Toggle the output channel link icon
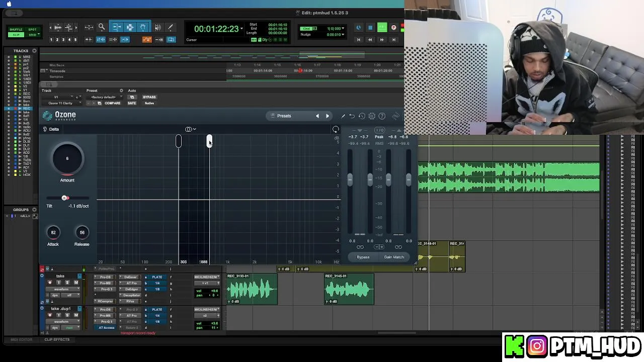 pos(398,247)
